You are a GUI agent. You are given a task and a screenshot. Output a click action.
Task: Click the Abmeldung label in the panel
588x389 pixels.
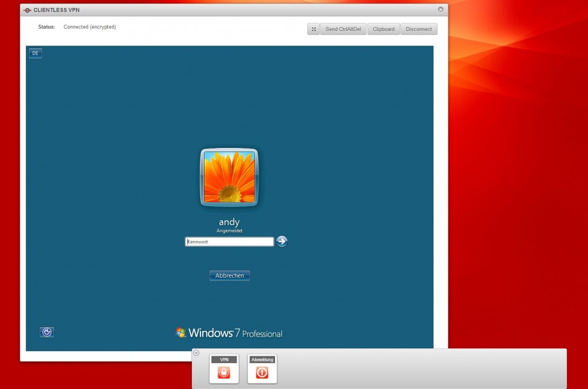(262, 360)
